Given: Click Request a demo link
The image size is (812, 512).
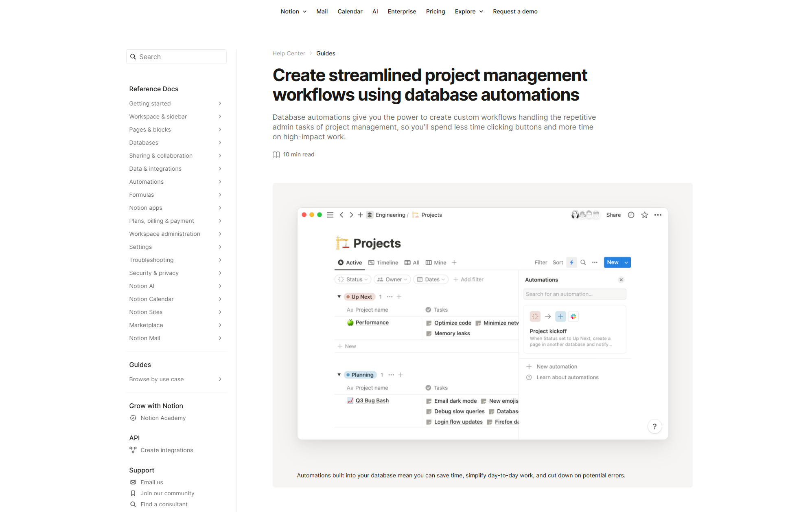Looking at the screenshot, I should pyautogui.click(x=515, y=11).
